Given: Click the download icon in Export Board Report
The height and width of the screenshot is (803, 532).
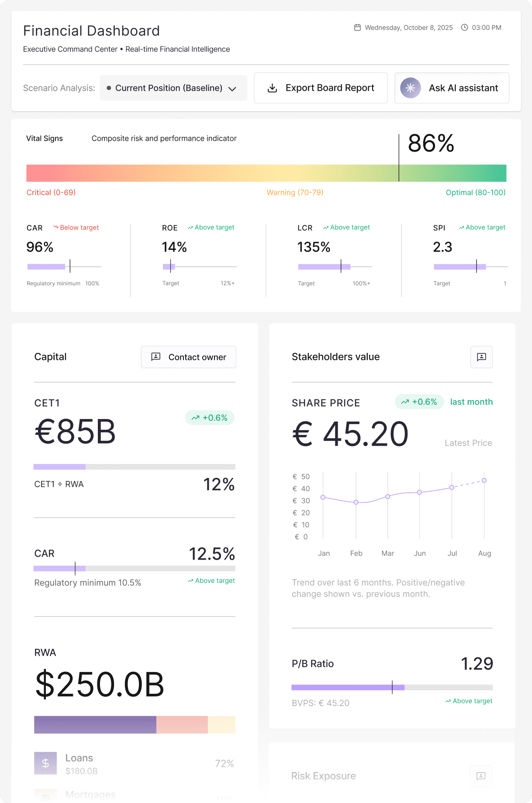Looking at the screenshot, I should 272,88.
